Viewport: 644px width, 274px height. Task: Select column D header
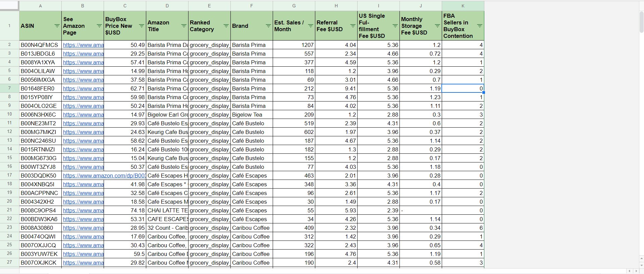[167, 6]
